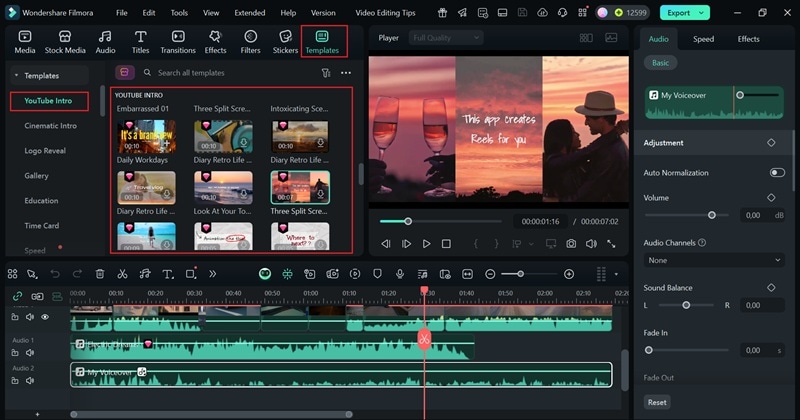Open the Transitions library

[x=178, y=40]
